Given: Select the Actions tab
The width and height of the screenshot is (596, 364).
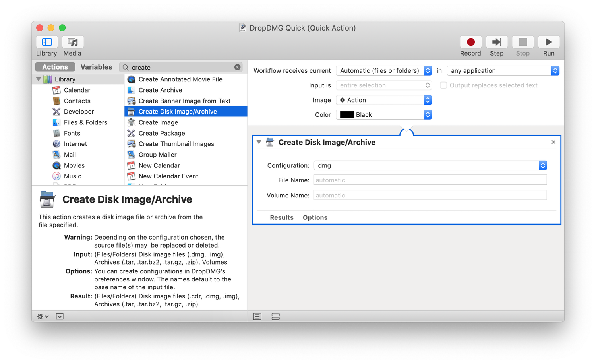Looking at the screenshot, I should click(x=55, y=67).
